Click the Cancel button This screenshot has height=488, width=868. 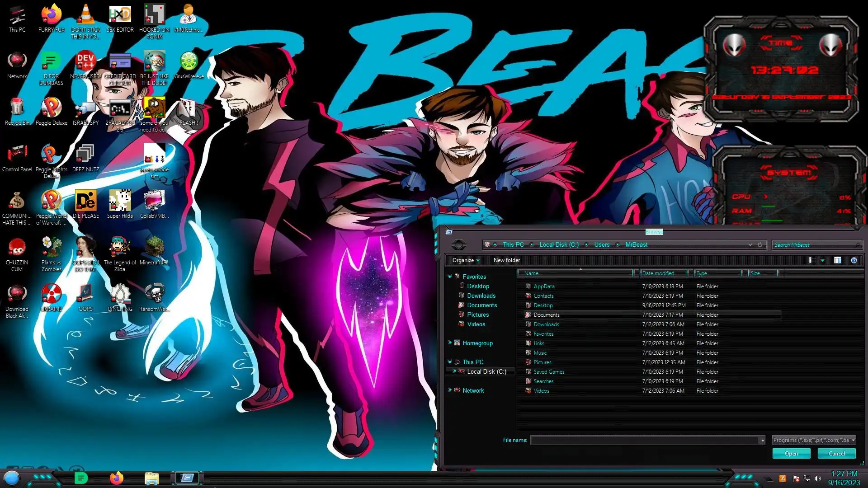[836, 453]
